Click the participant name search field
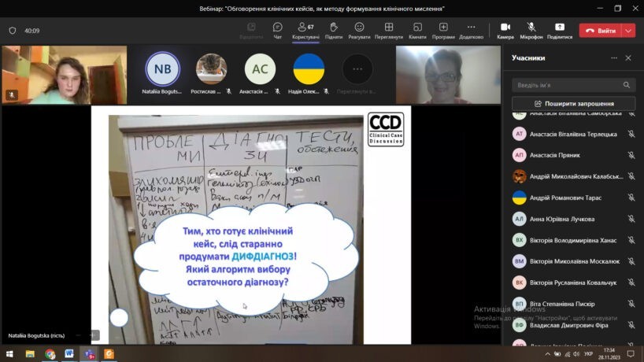Screen dimensions: 644x362 [x=567, y=85]
